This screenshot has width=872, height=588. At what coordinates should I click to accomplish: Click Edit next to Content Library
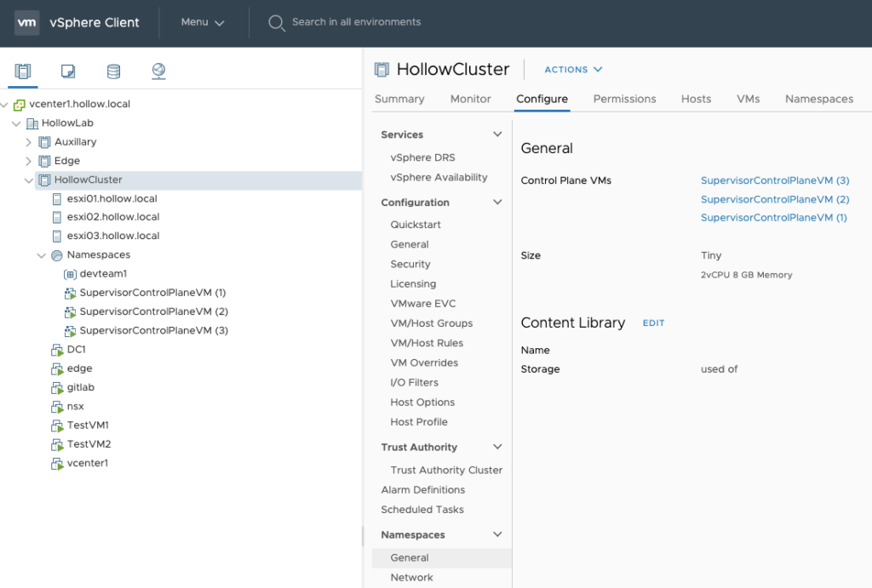click(653, 323)
